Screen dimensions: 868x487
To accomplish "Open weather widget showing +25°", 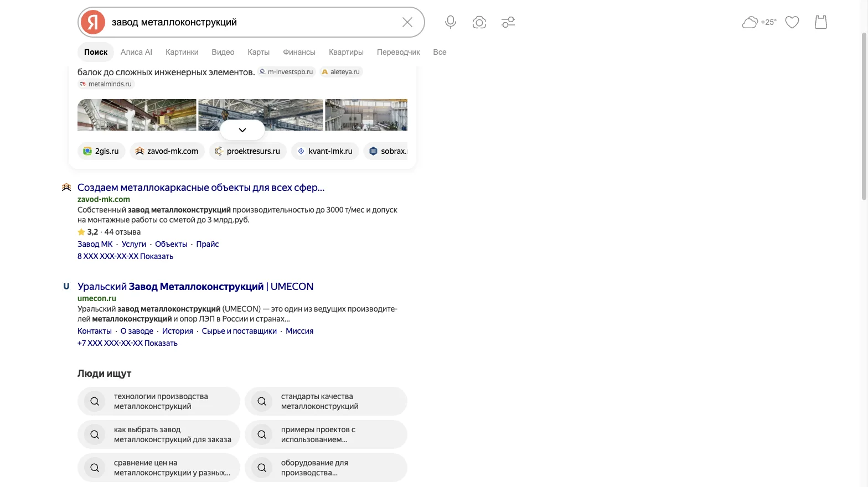I will 759,22.
